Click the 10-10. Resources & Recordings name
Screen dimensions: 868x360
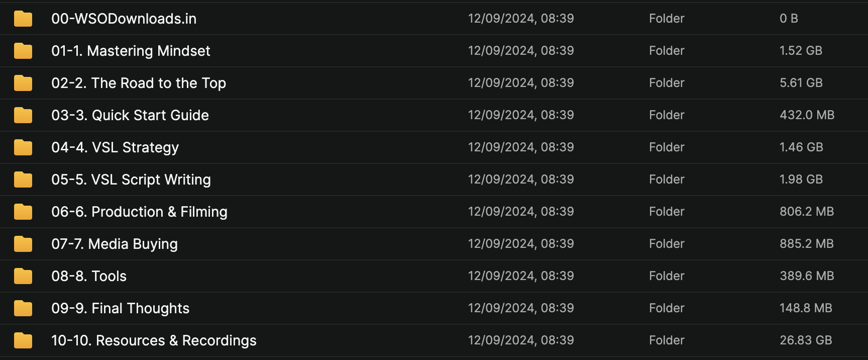154,340
